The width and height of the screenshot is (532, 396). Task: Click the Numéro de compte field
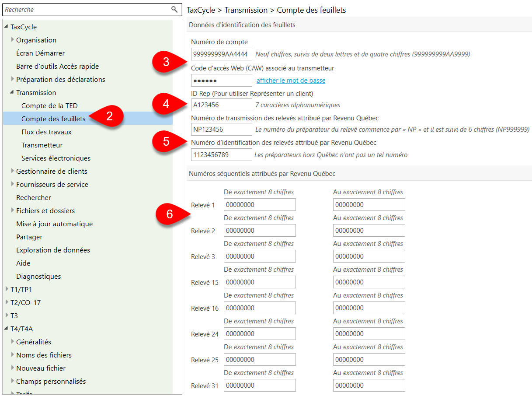point(222,54)
